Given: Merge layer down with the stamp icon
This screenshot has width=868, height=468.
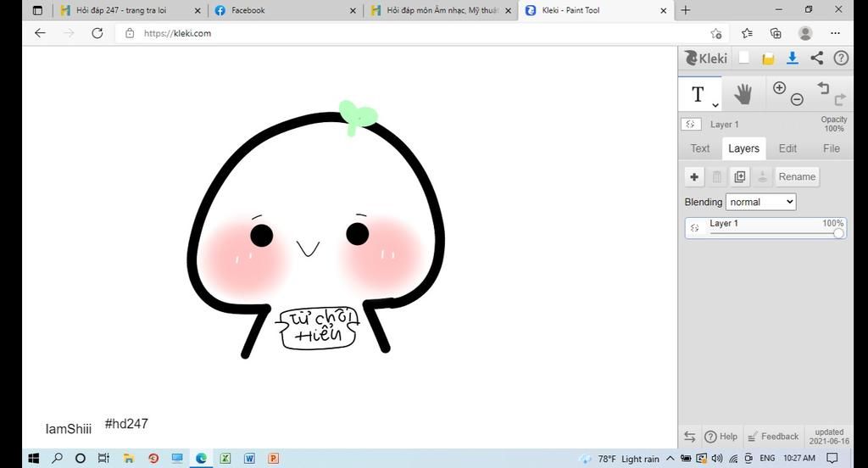Looking at the screenshot, I should click(762, 177).
